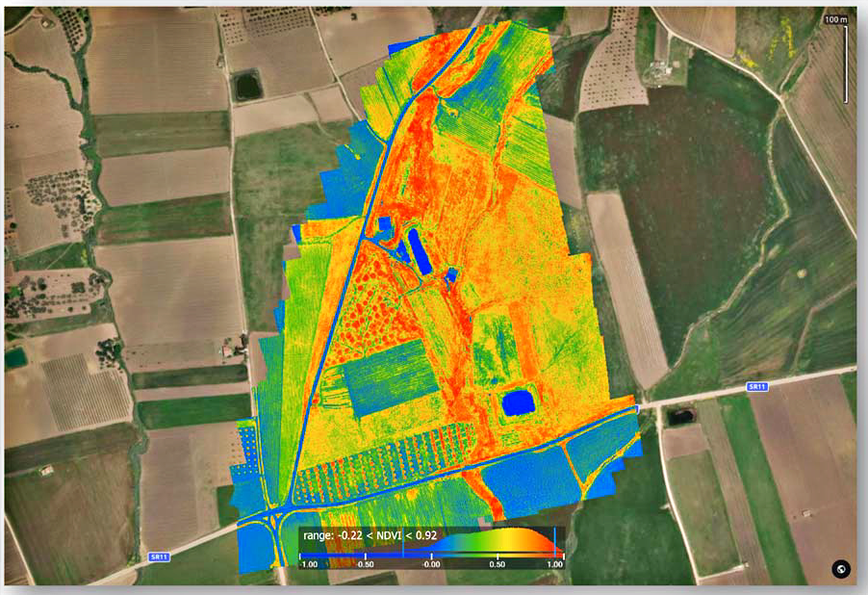The height and width of the screenshot is (595, 868).
Task: Adjust the upper NDVI range handle at 0.92
Action: click(554, 542)
